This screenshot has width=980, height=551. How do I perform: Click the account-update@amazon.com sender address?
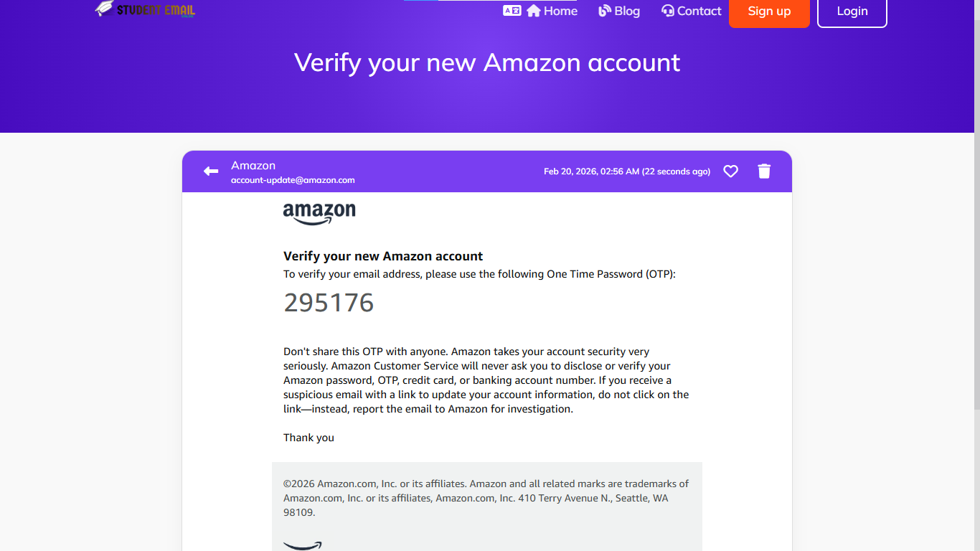pos(293,180)
